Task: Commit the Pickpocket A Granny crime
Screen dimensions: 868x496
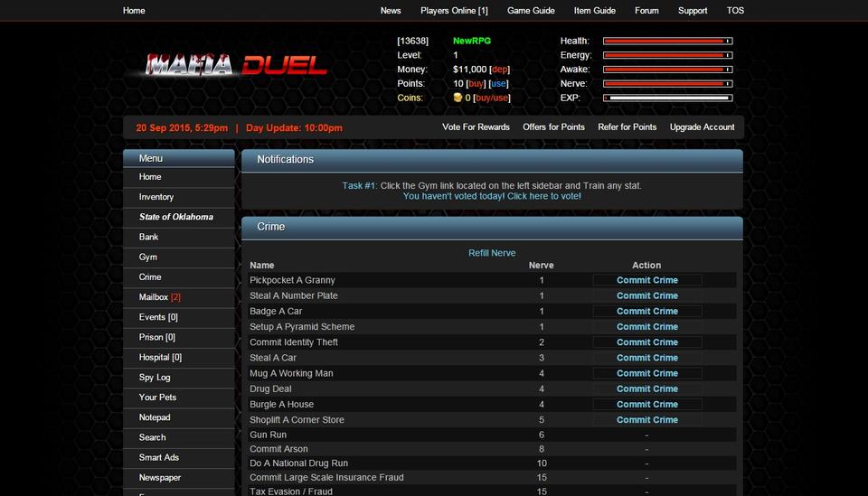Action: (647, 280)
